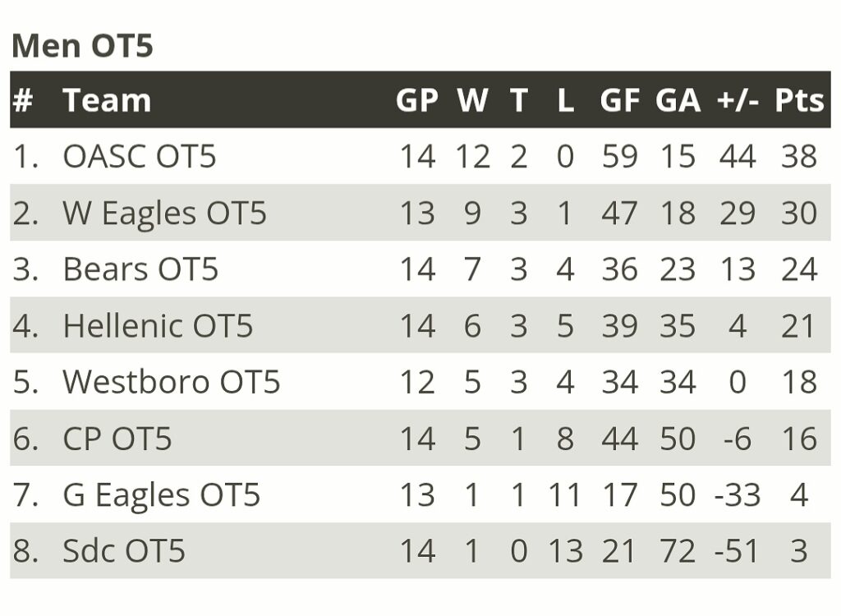This screenshot has width=841, height=616.
Task: Click the Westboro OT5 team name
Action: [x=171, y=382]
